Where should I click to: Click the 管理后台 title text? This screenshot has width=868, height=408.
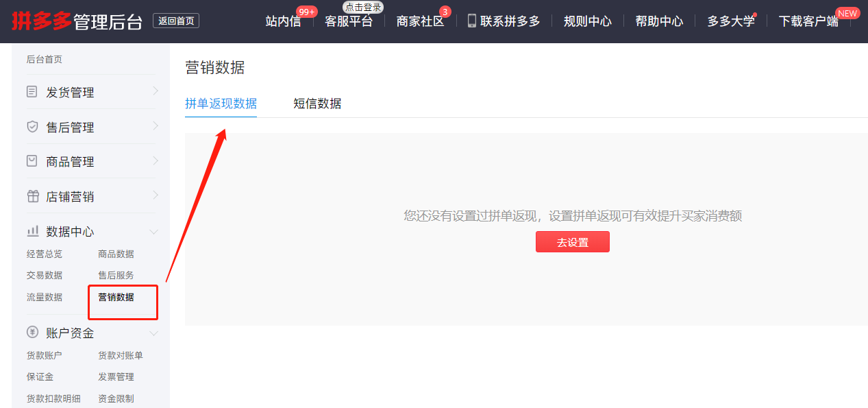(x=108, y=21)
